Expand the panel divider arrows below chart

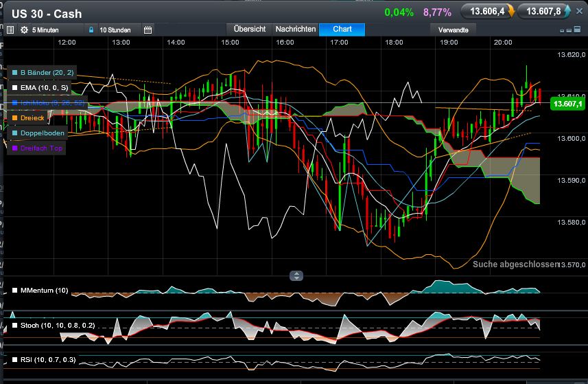pos(296,275)
